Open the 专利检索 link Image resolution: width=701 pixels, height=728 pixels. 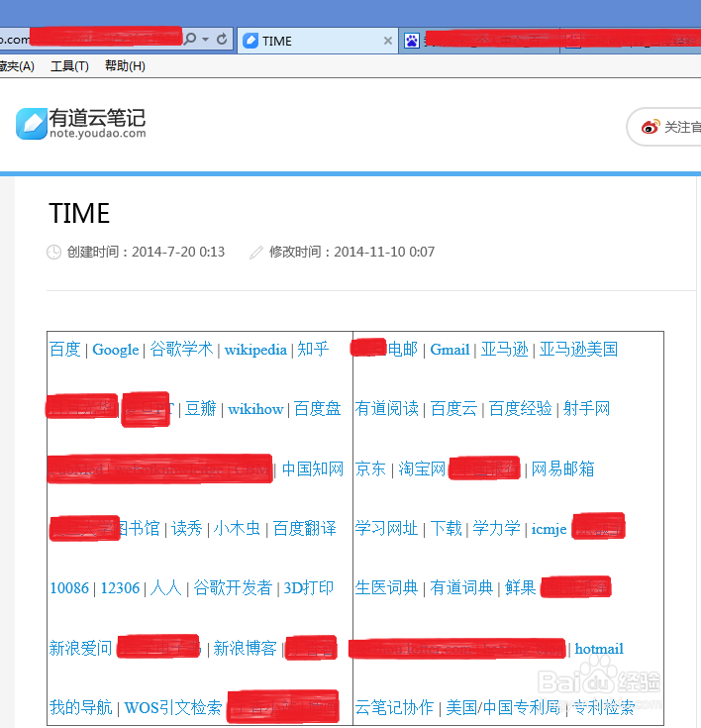[x=604, y=707]
